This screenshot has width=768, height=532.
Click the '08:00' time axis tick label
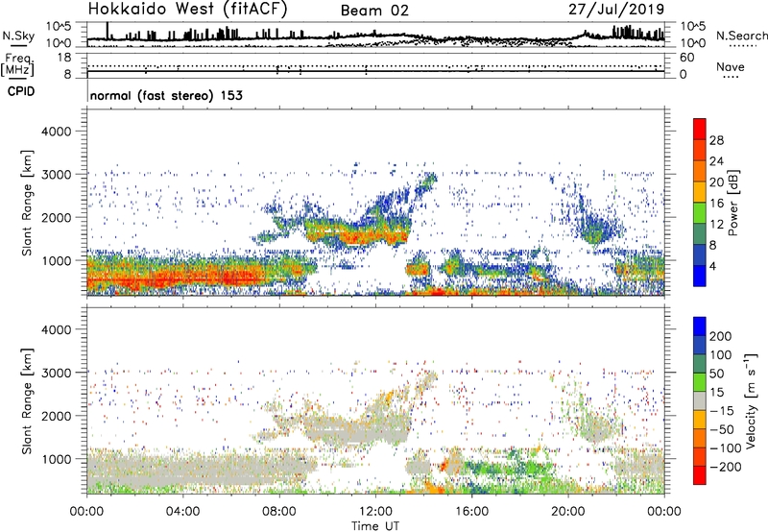coord(279,512)
